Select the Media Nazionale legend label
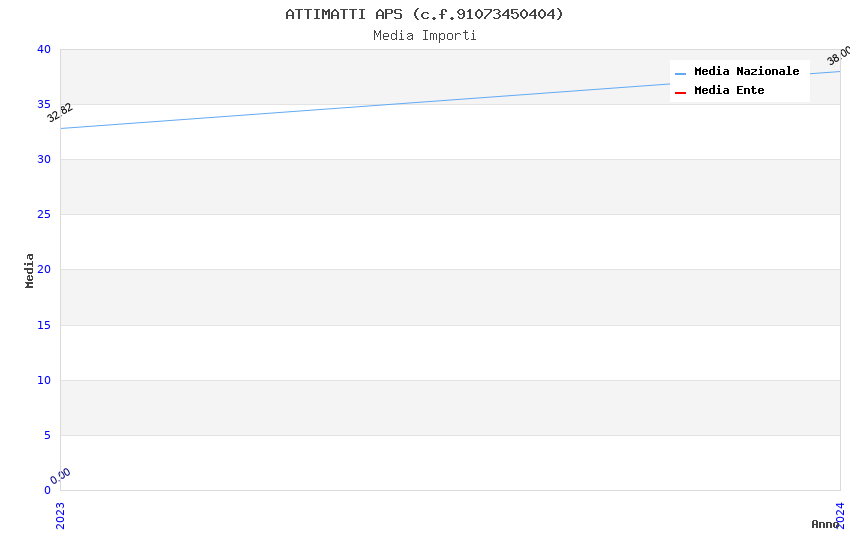 746,72
